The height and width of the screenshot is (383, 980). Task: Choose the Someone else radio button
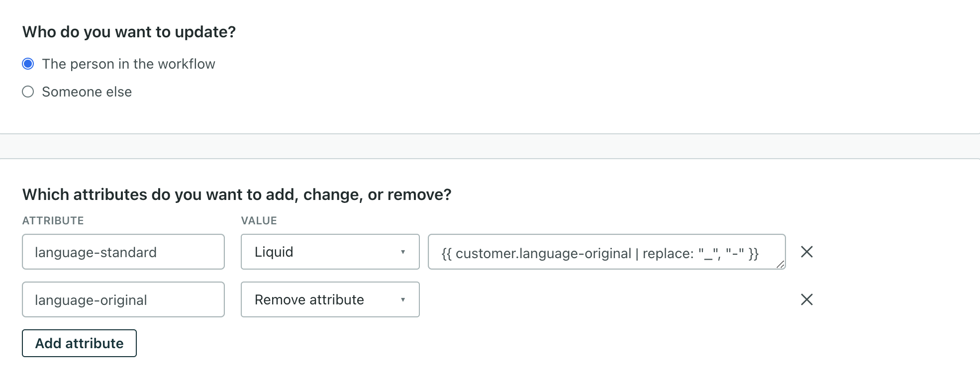pyautogui.click(x=28, y=92)
